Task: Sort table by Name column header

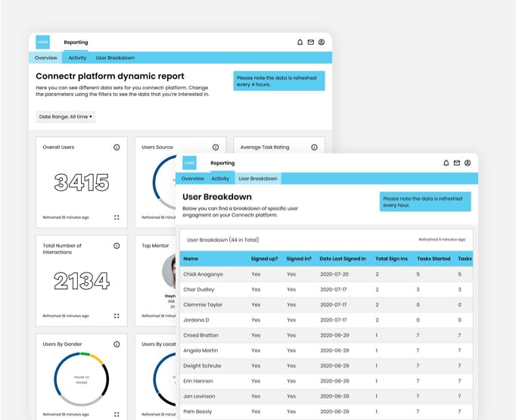Action: 191,259
